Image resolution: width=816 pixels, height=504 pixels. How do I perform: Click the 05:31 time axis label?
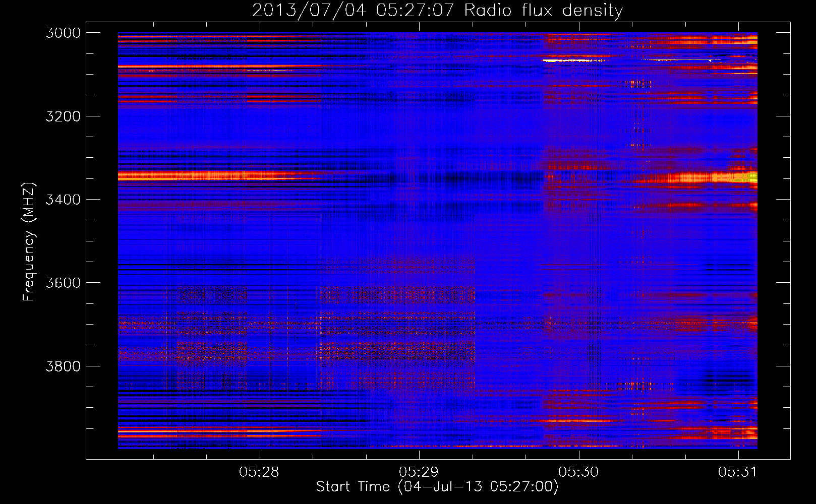[x=738, y=472]
